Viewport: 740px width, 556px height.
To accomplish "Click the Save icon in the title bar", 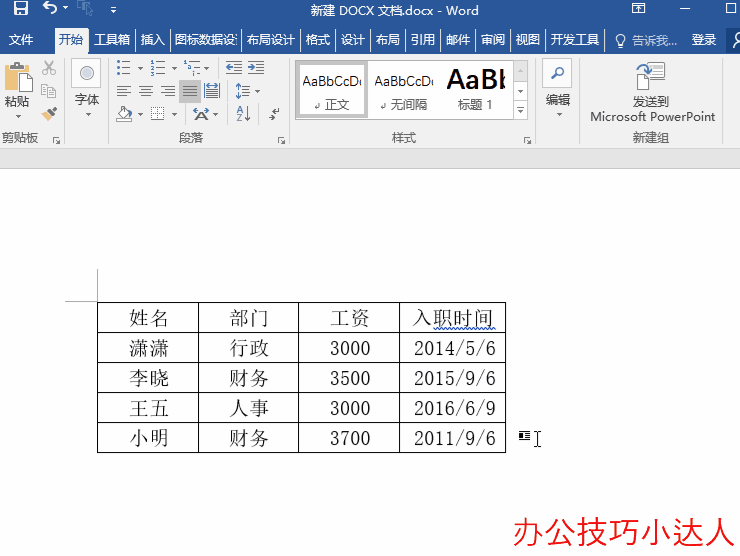I will click(20, 8).
